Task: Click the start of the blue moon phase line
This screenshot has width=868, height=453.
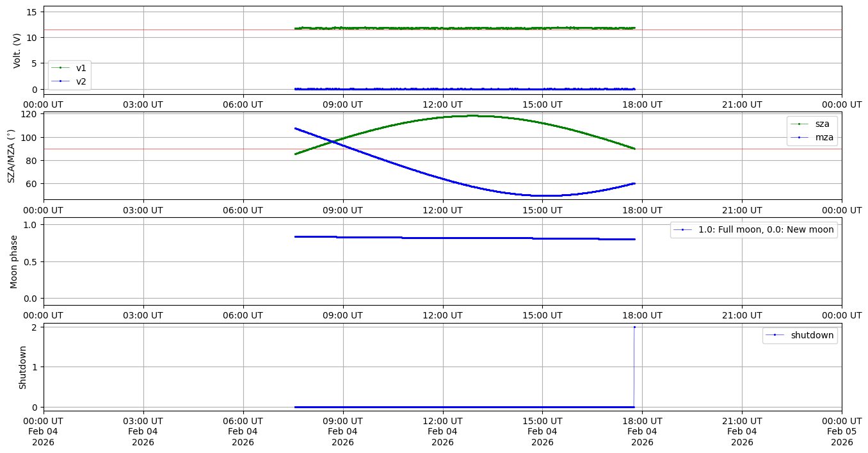Action: click(x=295, y=236)
